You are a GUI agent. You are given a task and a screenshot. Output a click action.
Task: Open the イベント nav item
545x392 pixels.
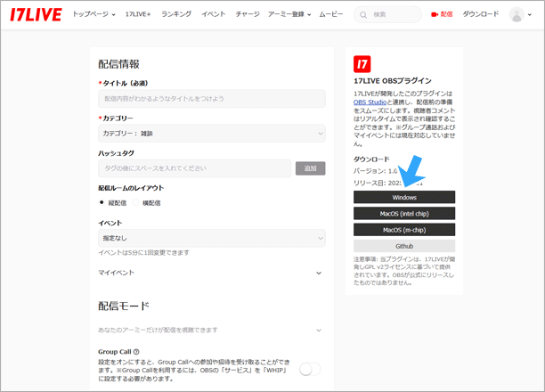(214, 14)
